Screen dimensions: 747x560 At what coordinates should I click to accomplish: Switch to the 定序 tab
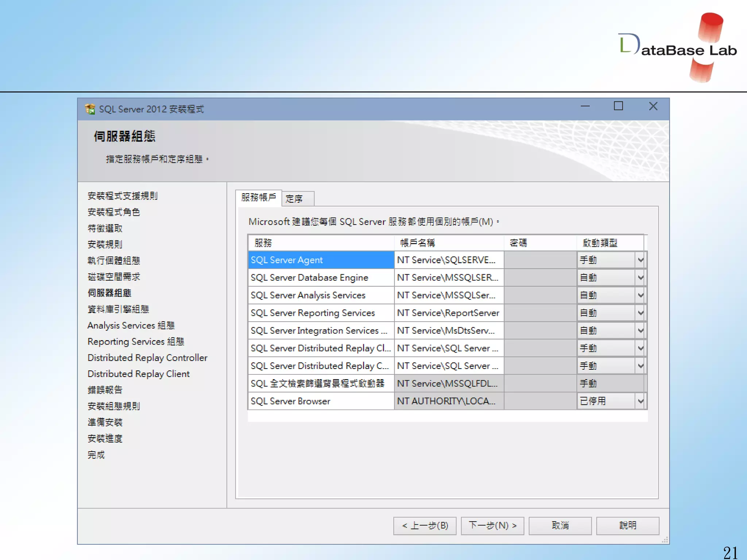298,199
